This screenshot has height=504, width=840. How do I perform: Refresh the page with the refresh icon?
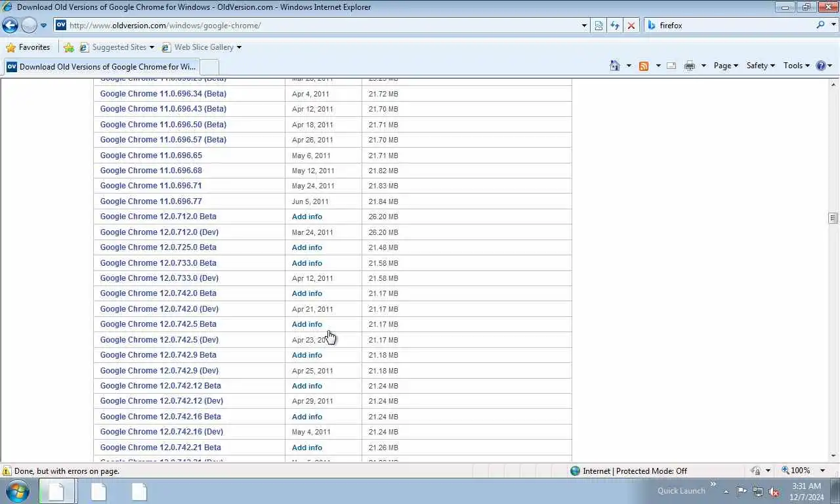pos(615,26)
